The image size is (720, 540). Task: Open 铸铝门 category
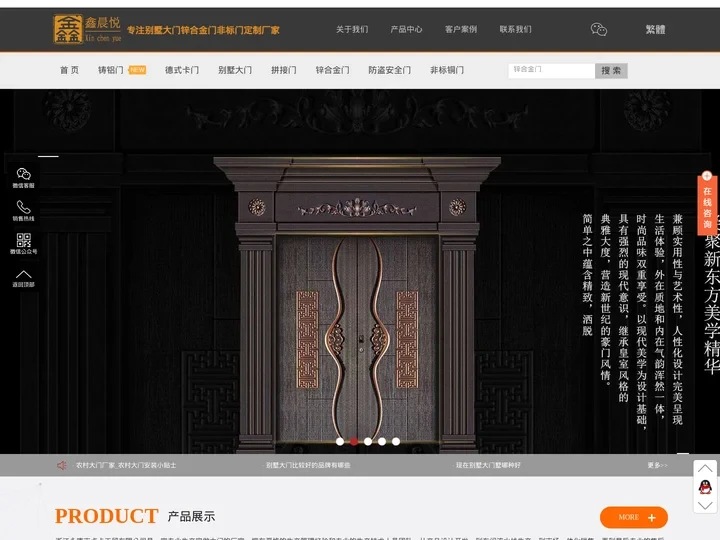(111, 70)
